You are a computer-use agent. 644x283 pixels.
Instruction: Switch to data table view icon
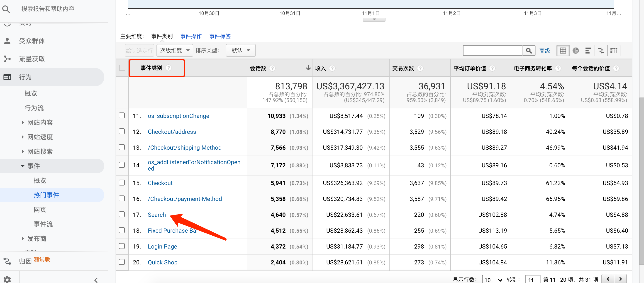pos(563,51)
